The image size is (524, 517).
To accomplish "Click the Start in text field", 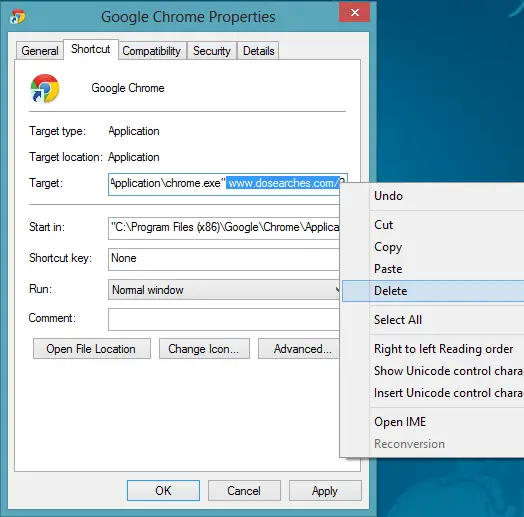I will pos(224,228).
